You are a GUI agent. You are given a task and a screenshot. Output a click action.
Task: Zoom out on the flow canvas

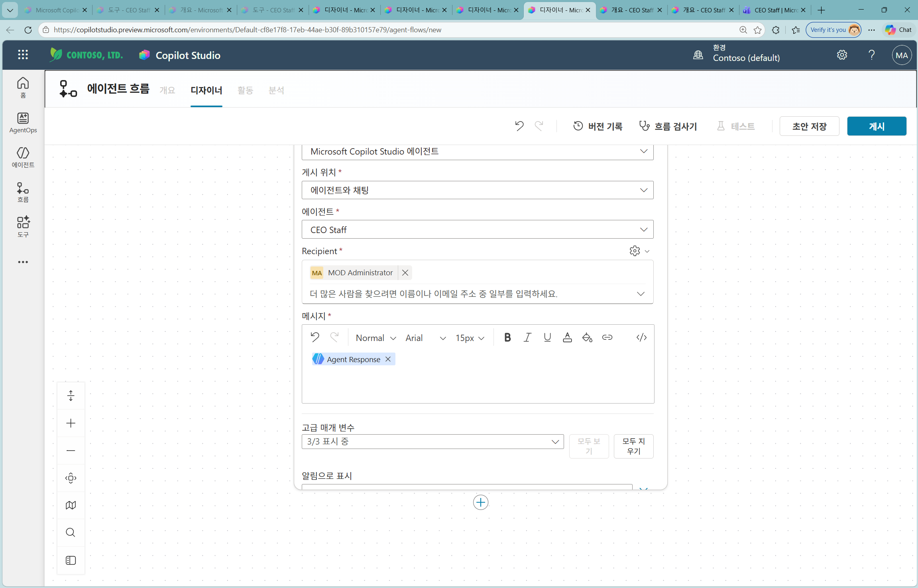pyautogui.click(x=71, y=451)
